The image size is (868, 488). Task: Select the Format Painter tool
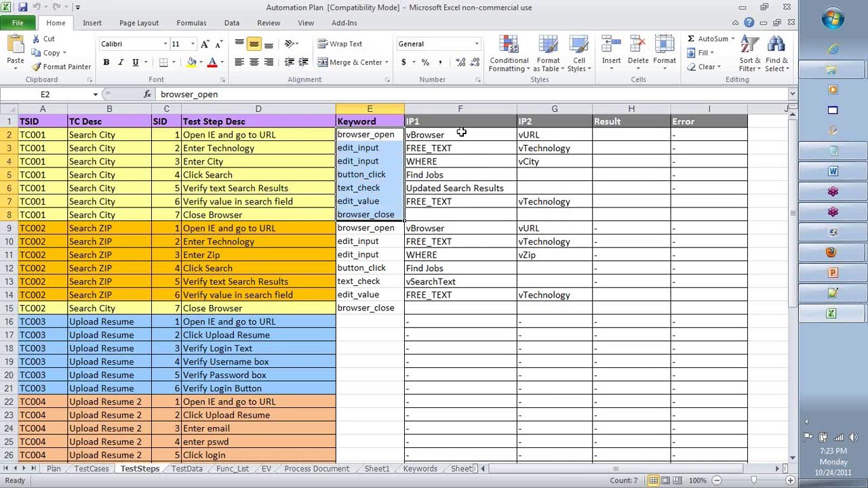point(61,66)
